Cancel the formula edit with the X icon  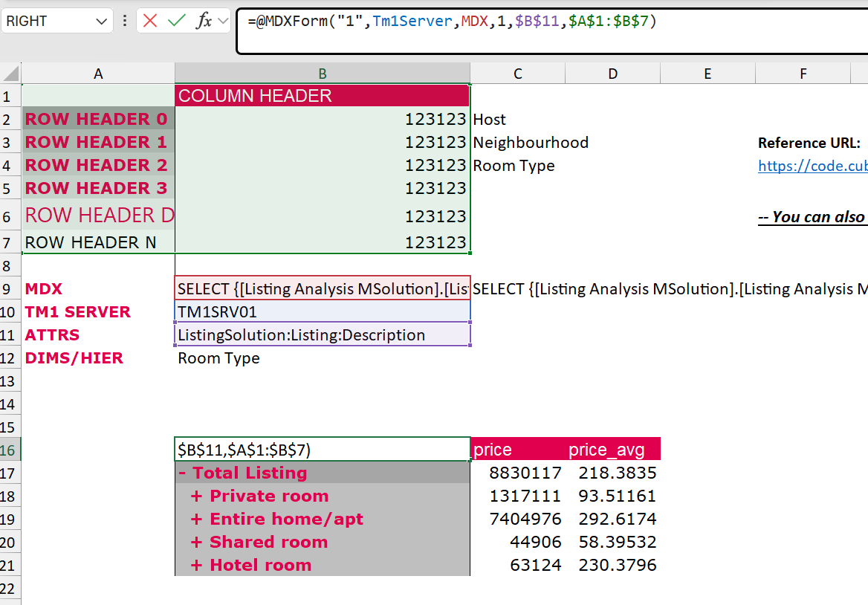click(x=149, y=21)
